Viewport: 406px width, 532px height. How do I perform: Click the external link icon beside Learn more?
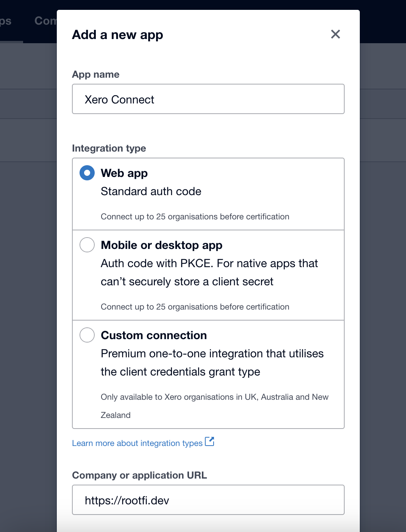click(209, 441)
